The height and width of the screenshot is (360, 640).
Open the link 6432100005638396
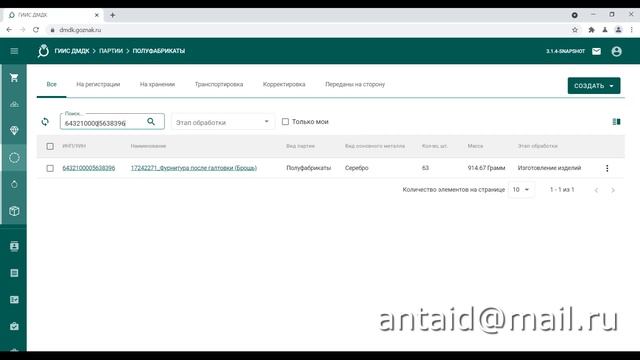89,168
